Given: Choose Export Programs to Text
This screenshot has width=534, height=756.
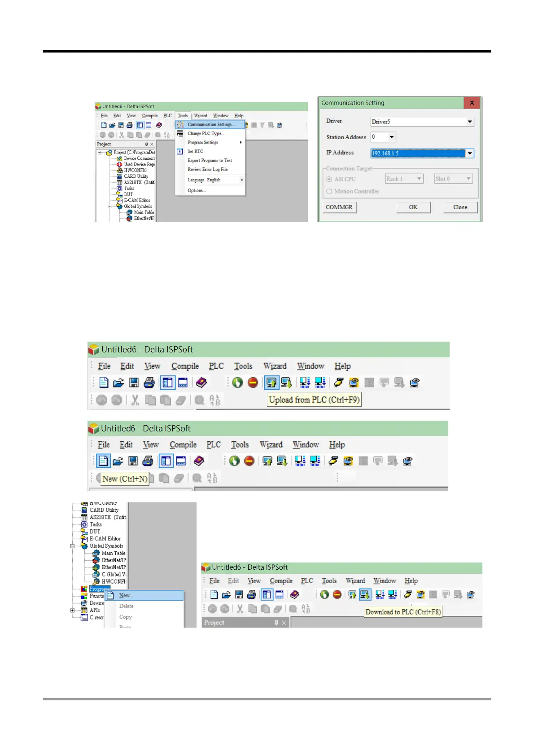Looking at the screenshot, I should 210,161.
